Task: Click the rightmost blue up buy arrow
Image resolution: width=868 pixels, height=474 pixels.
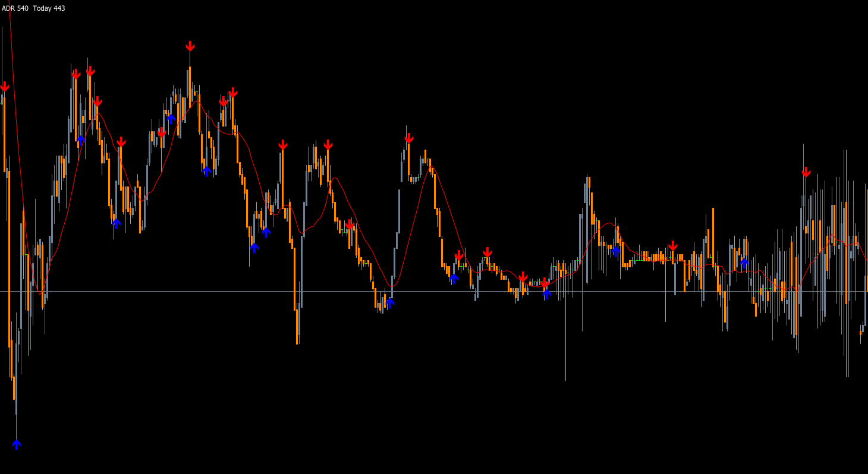Action: click(x=744, y=262)
